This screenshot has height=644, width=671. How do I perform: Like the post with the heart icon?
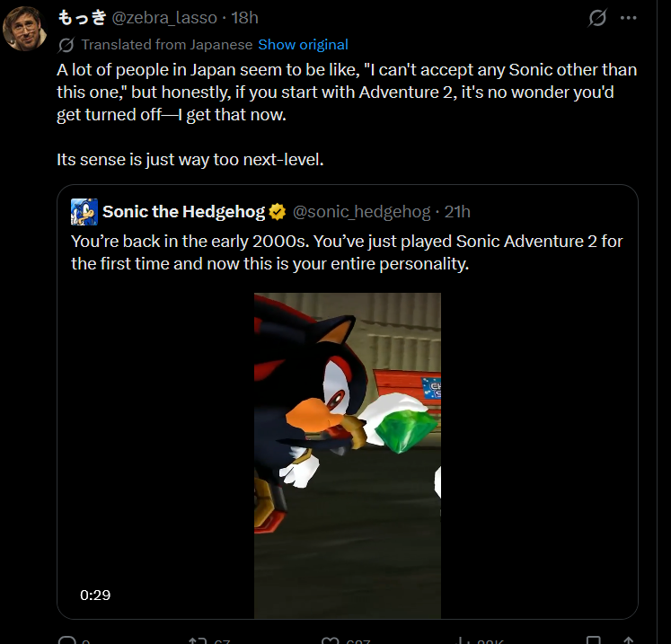(x=331, y=640)
